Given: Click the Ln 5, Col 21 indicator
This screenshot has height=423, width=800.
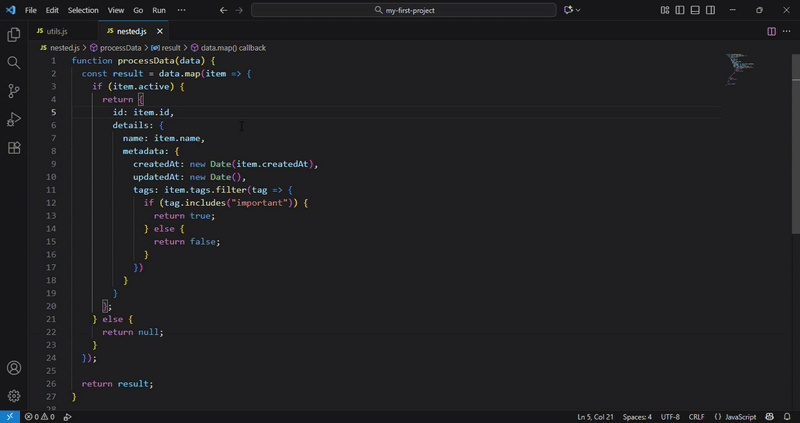Looking at the screenshot, I should (x=598, y=416).
